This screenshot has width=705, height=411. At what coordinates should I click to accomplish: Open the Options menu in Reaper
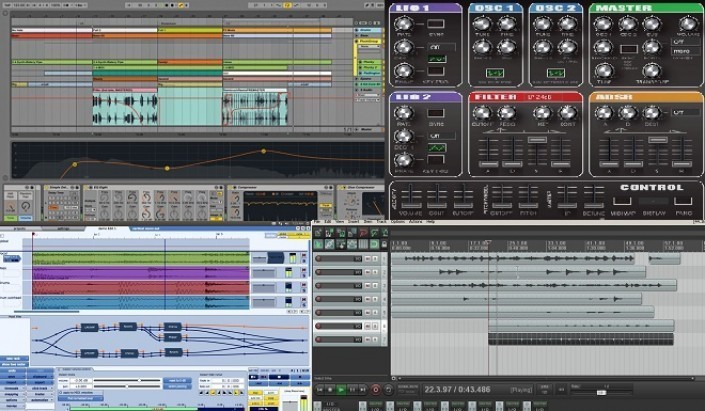(397, 222)
